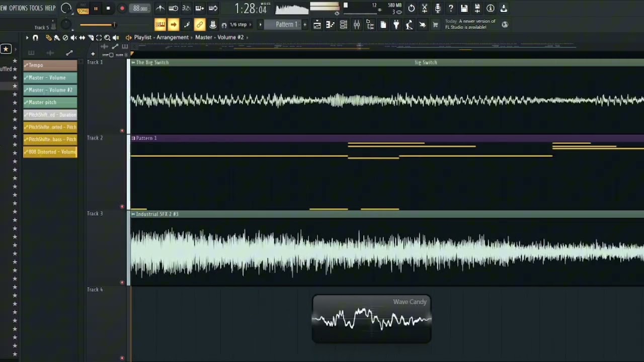
Task: Click the red record button
Action: pos(122,9)
